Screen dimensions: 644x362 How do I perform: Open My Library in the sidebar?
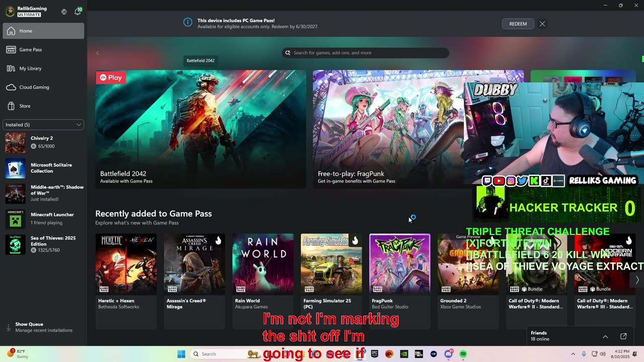(43, 68)
